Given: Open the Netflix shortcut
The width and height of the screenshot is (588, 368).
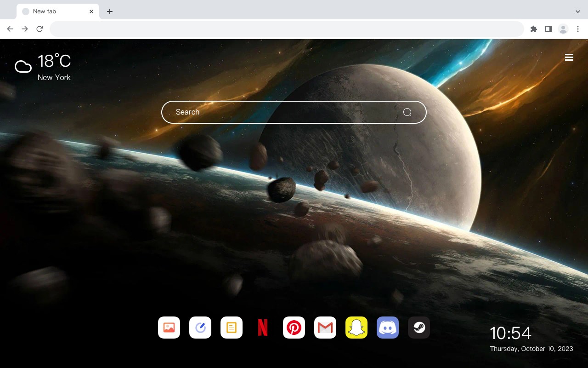Looking at the screenshot, I should (x=263, y=328).
